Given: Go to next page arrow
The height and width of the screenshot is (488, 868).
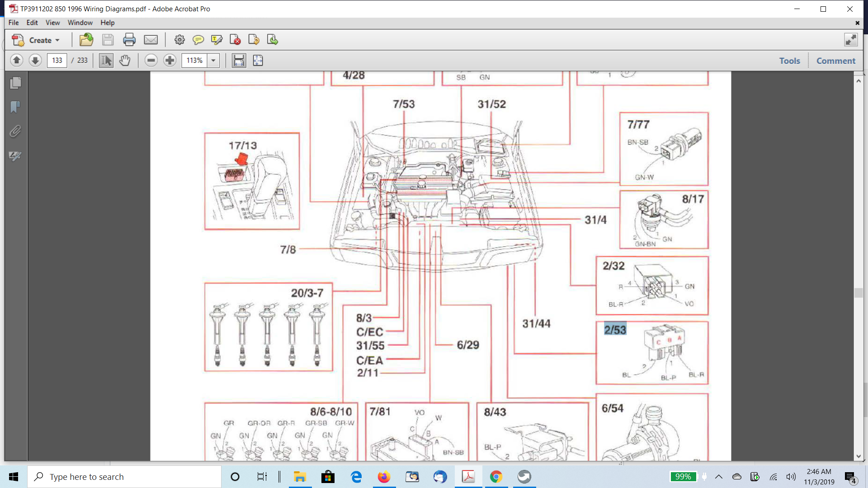Looking at the screenshot, I should 35,60.
